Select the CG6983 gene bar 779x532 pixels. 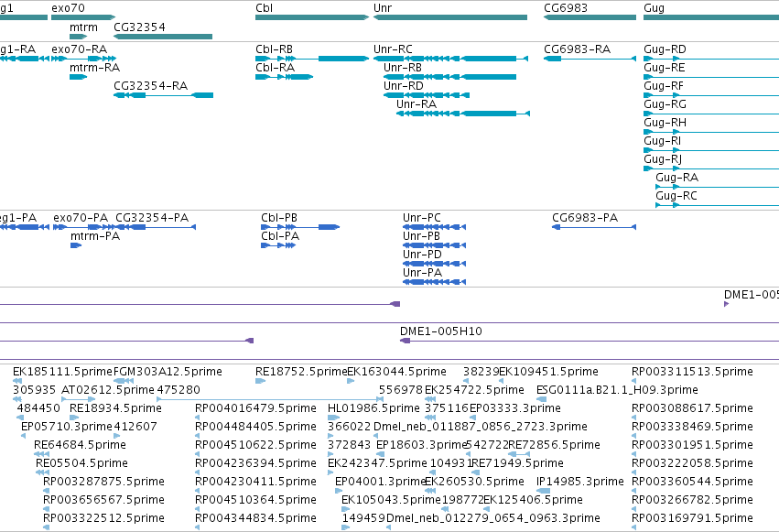590,17
